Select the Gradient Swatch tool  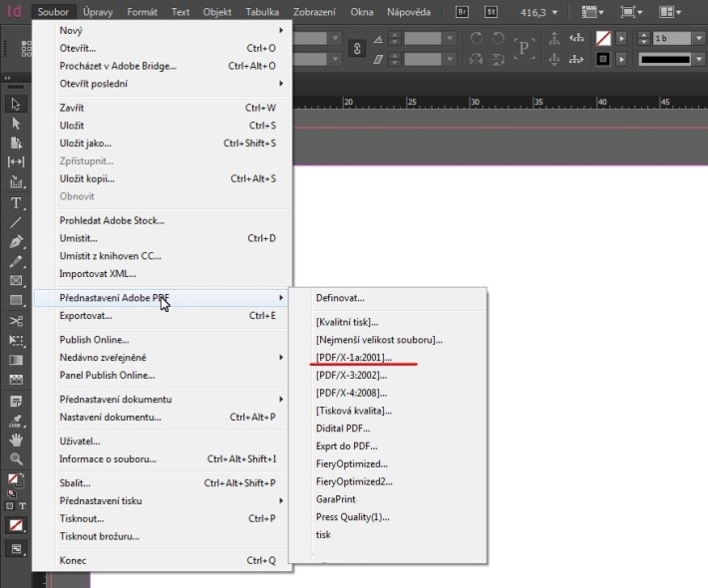pos(16,360)
